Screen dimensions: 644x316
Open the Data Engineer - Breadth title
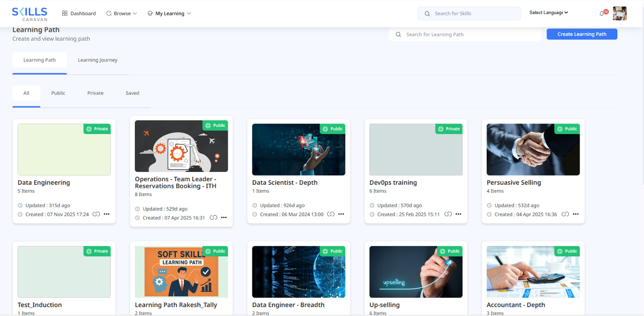coord(288,305)
